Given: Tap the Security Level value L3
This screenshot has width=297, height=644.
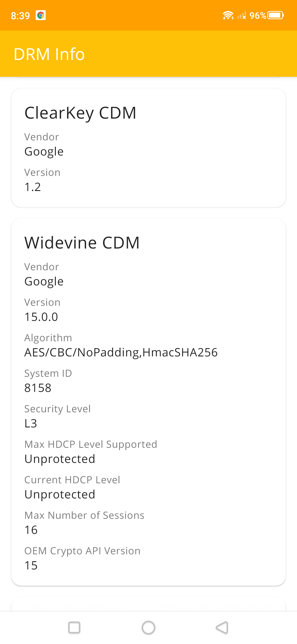Looking at the screenshot, I should pos(31,424).
